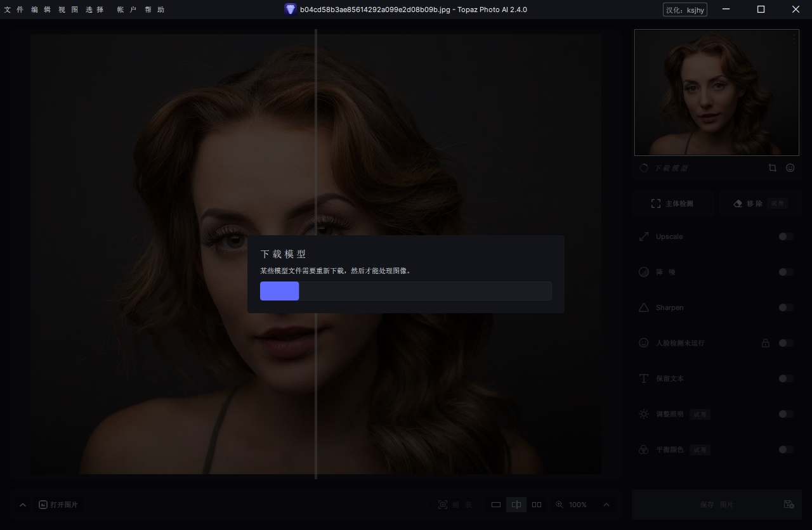Select the portrait thumbnail preview

point(717,93)
